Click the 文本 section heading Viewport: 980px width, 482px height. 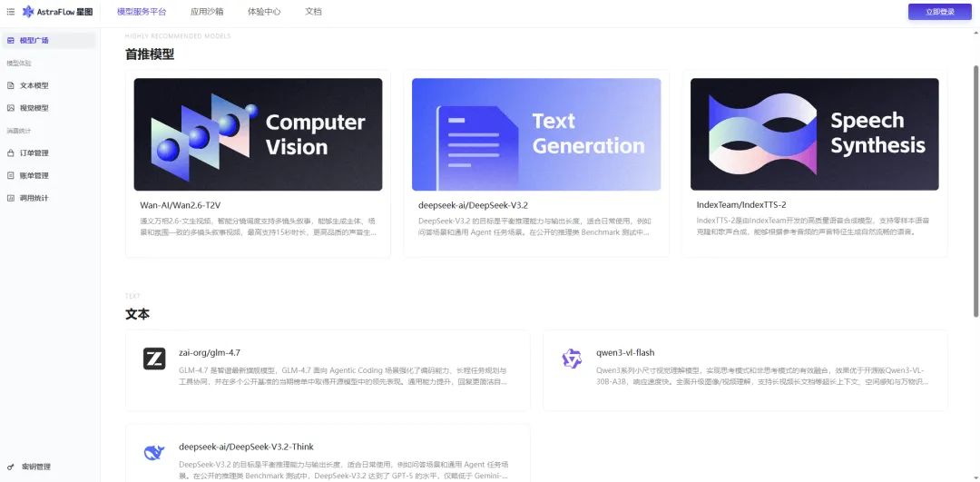tap(138, 314)
